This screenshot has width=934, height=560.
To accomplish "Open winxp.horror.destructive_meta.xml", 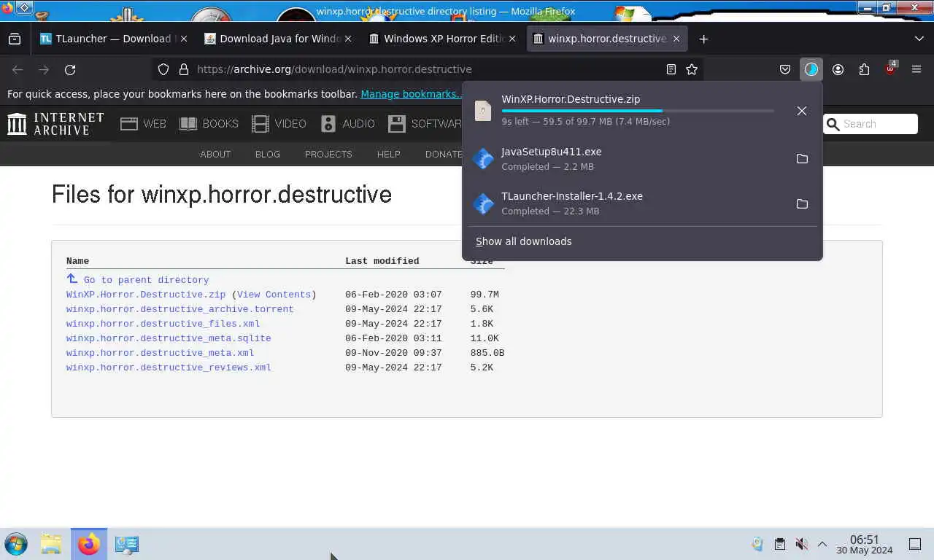I will pyautogui.click(x=160, y=353).
